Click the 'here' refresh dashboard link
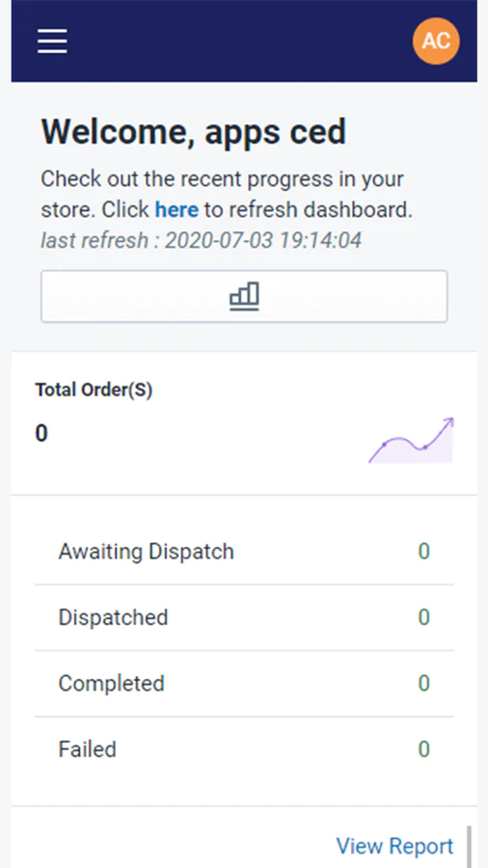The image size is (488, 868). [176, 210]
